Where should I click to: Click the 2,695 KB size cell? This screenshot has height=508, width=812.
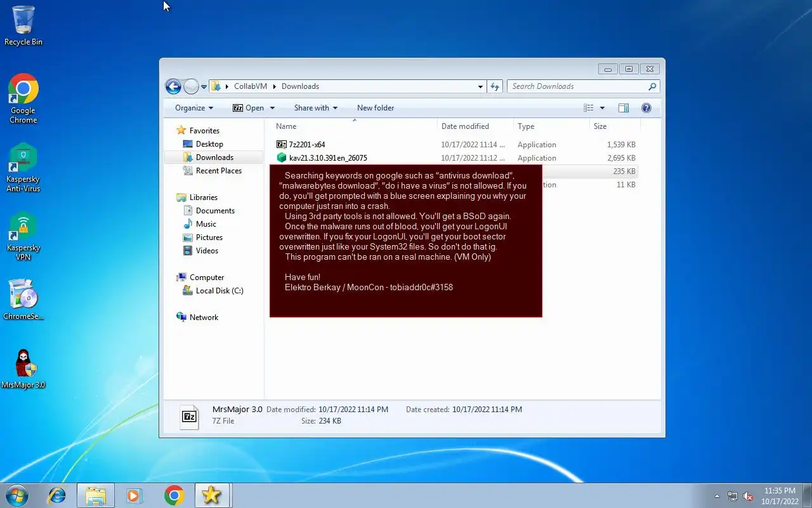coord(621,158)
